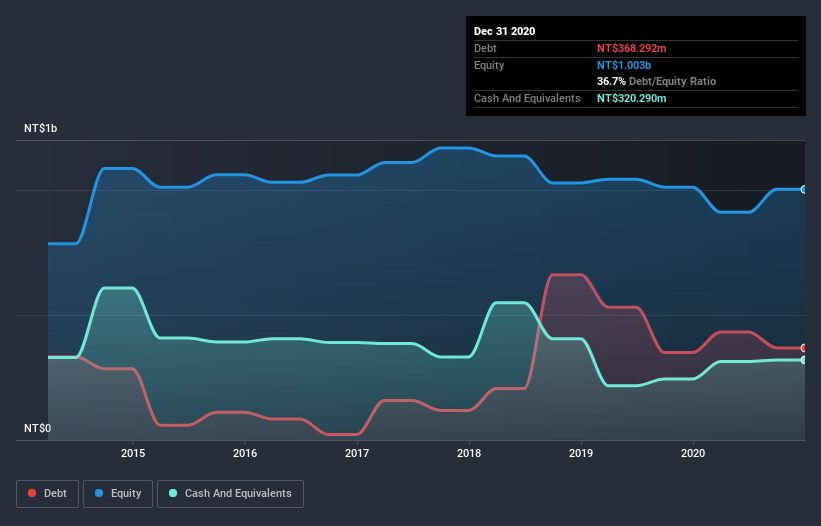Screen dimensions: 821x526
Task: Click the Dec 31 2020 tooltip date
Action: click(504, 31)
